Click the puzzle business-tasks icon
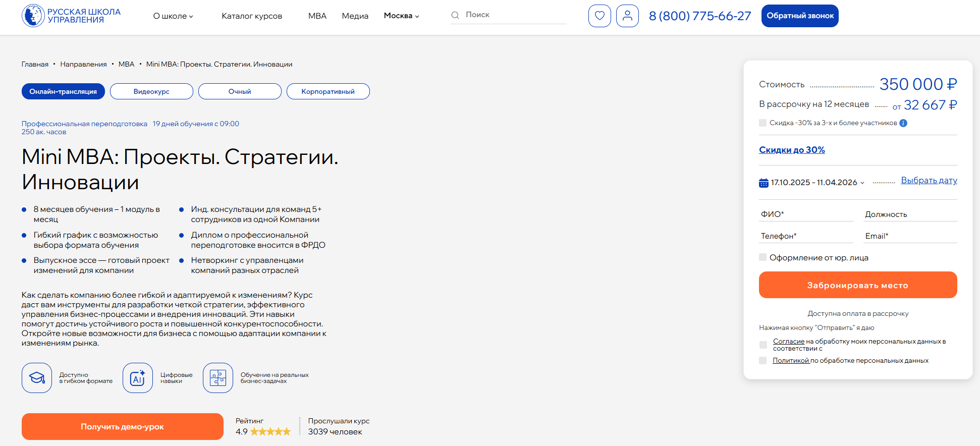Image resolution: width=980 pixels, height=446 pixels. (218, 378)
